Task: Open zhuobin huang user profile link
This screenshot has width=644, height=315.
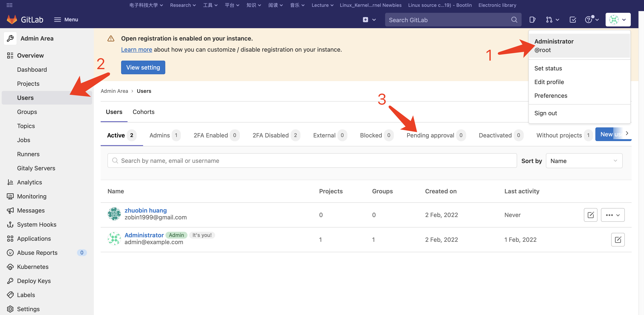Action: (x=145, y=210)
